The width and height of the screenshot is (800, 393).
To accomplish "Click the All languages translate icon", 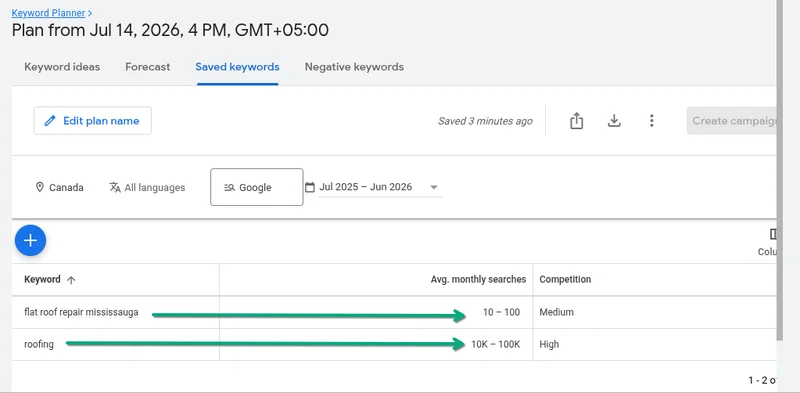I will pos(115,187).
